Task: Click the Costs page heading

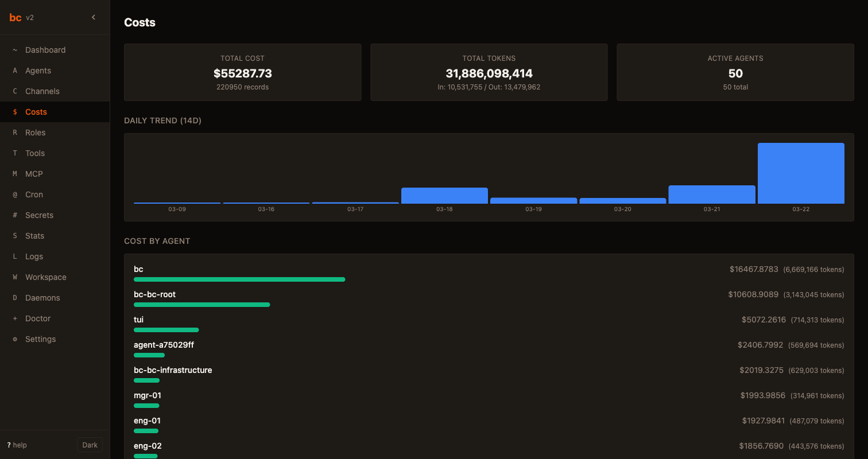Action: pyautogui.click(x=139, y=22)
